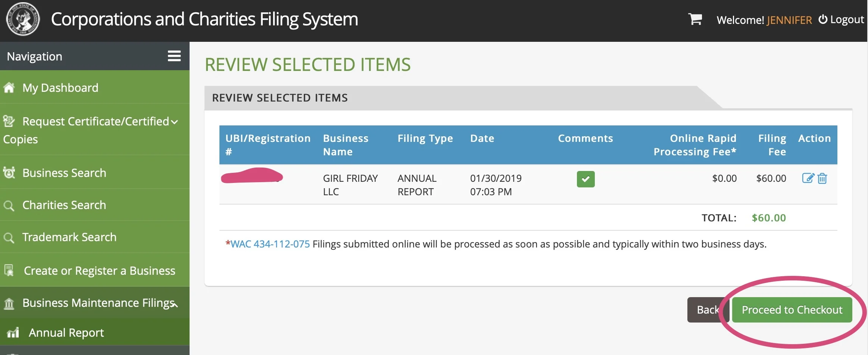Image resolution: width=868 pixels, height=355 pixels.
Task: Toggle the navigation hamburger menu
Action: point(174,56)
